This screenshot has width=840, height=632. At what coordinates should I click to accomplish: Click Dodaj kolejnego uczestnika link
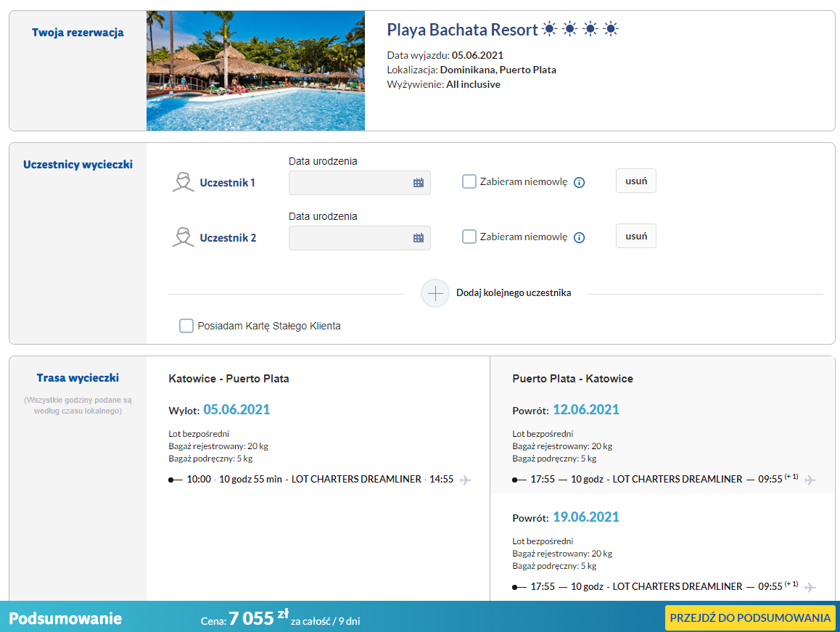(514, 293)
